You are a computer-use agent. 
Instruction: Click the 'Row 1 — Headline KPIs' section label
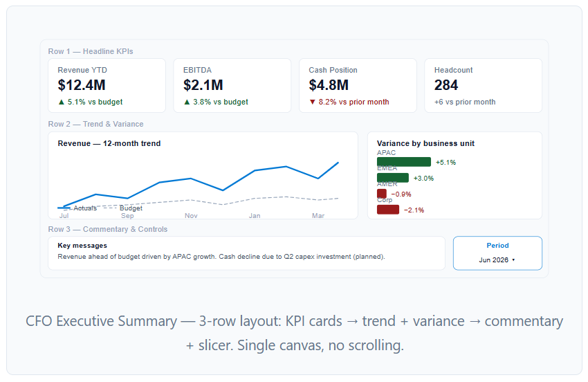91,51
